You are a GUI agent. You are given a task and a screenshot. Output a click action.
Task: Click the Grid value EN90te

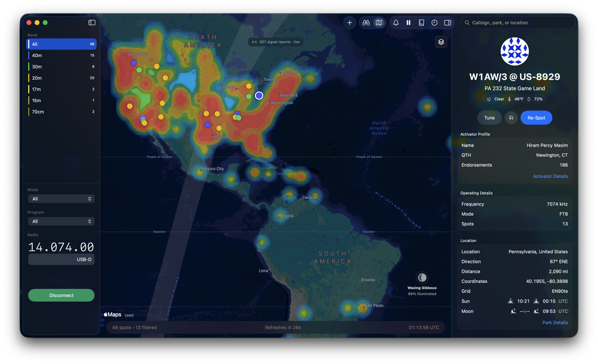tap(560, 291)
